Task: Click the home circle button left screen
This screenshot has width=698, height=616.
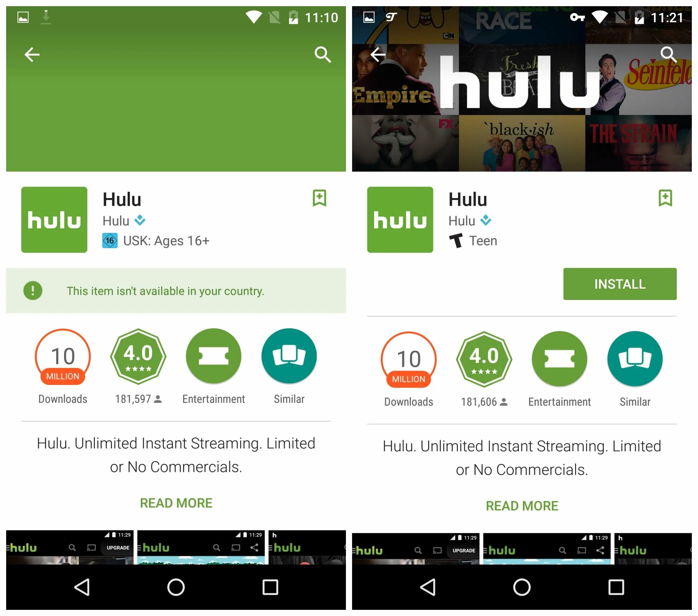Action: 174,590
